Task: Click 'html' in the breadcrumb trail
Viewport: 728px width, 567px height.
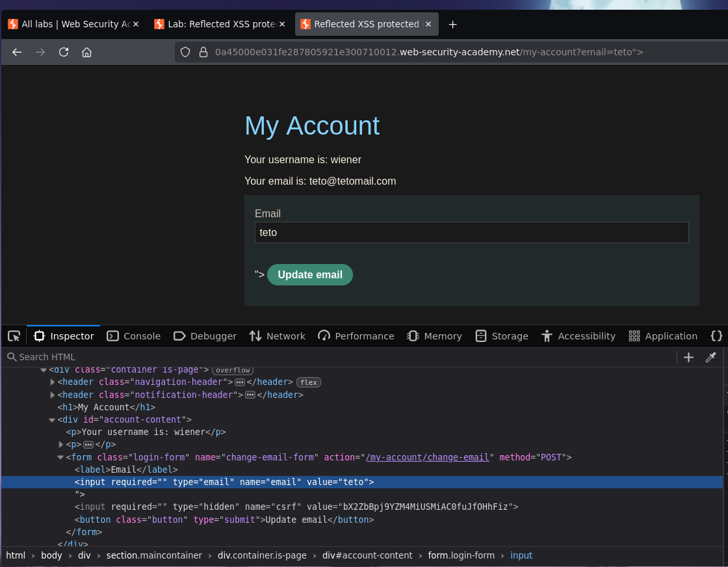Action: [x=16, y=555]
